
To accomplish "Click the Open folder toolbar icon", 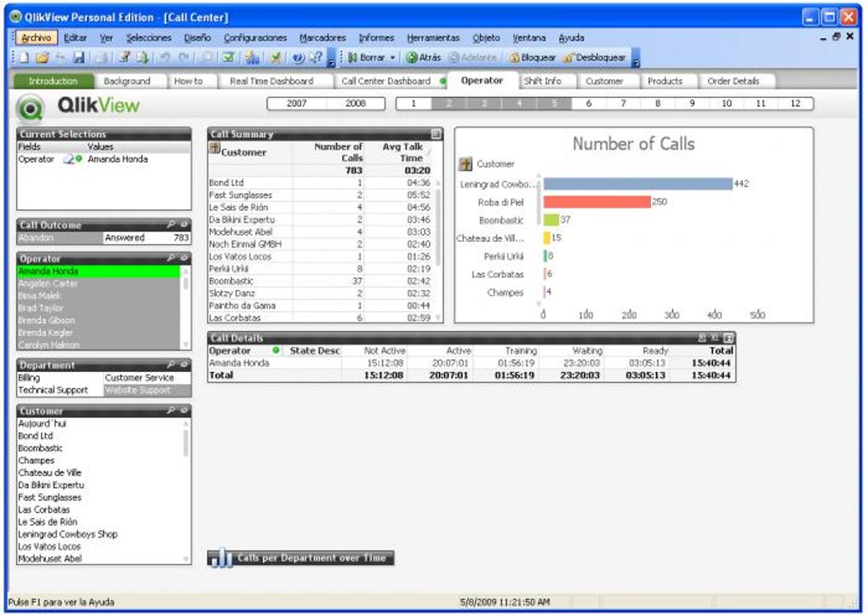I will [42, 58].
